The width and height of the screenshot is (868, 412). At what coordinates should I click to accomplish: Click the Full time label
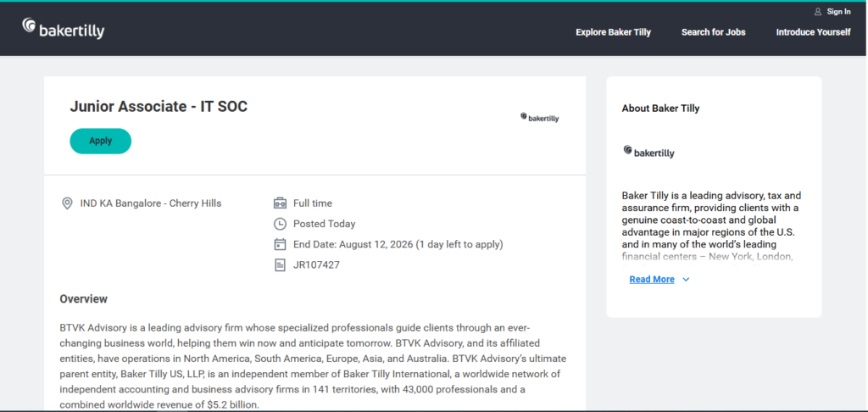[313, 203]
